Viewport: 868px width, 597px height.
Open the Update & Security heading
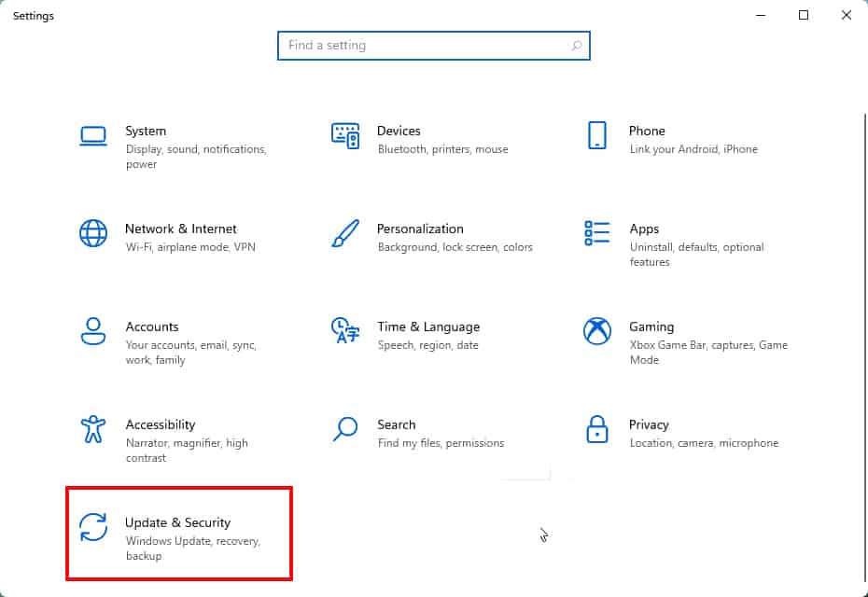[x=177, y=523]
